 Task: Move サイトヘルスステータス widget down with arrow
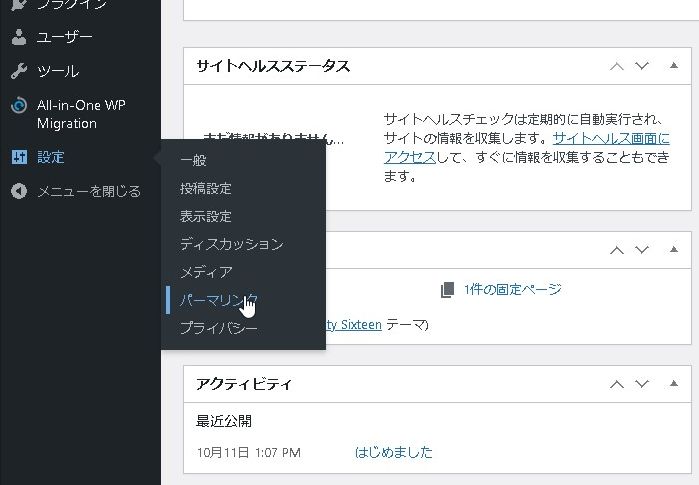click(x=643, y=66)
